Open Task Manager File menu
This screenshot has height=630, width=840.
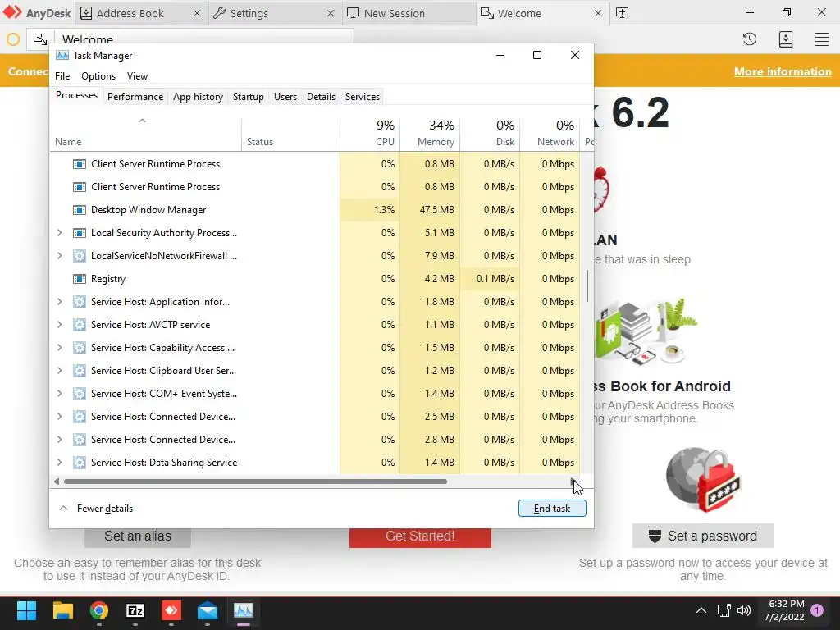pyautogui.click(x=62, y=76)
